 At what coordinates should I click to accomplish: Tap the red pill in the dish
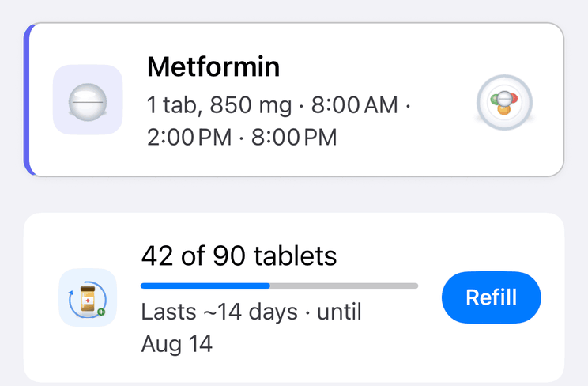[x=513, y=98]
